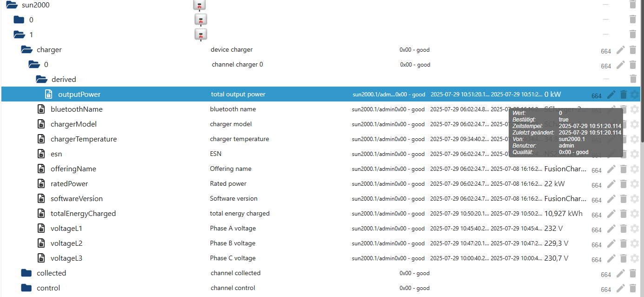This screenshot has width=644, height=297.
Task: Expand the collected channel folder
Action: click(x=27, y=273)
